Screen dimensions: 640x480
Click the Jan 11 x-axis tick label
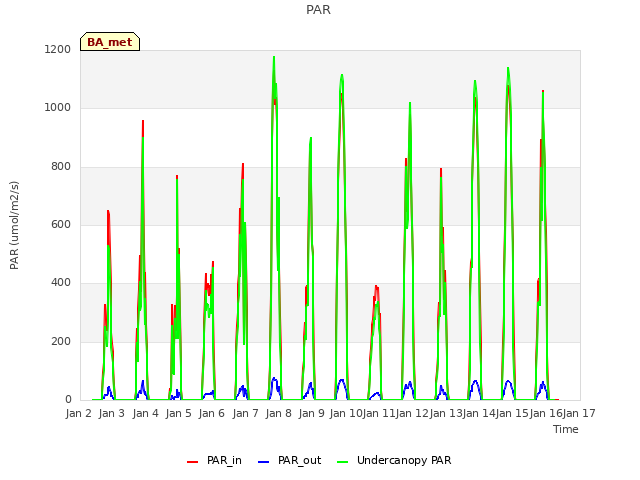pos(379,413)
